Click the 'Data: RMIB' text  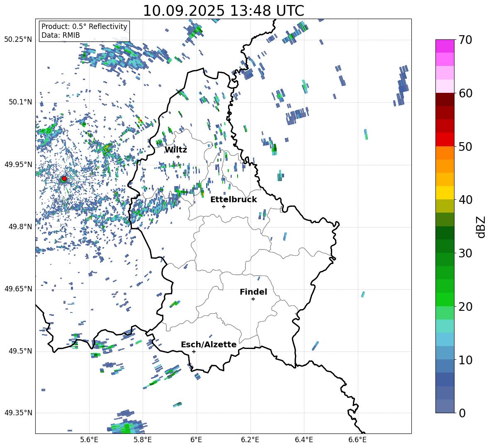tap(61, 35)
